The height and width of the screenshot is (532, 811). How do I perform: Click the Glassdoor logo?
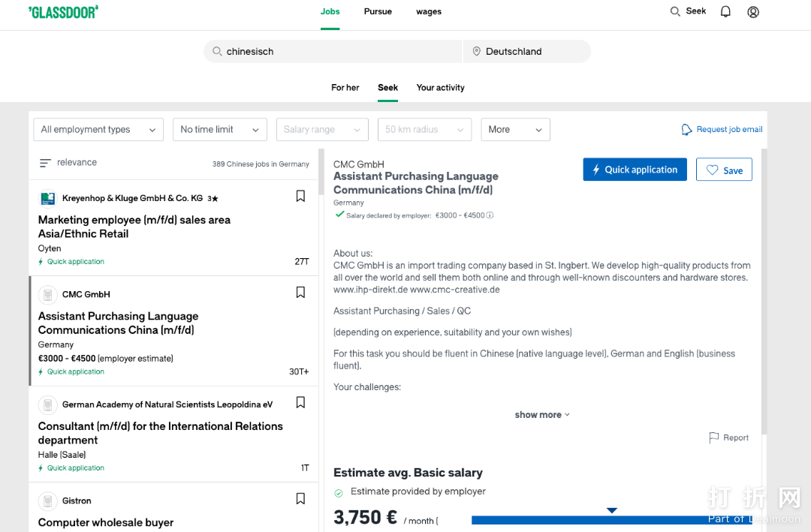[63, 12]
